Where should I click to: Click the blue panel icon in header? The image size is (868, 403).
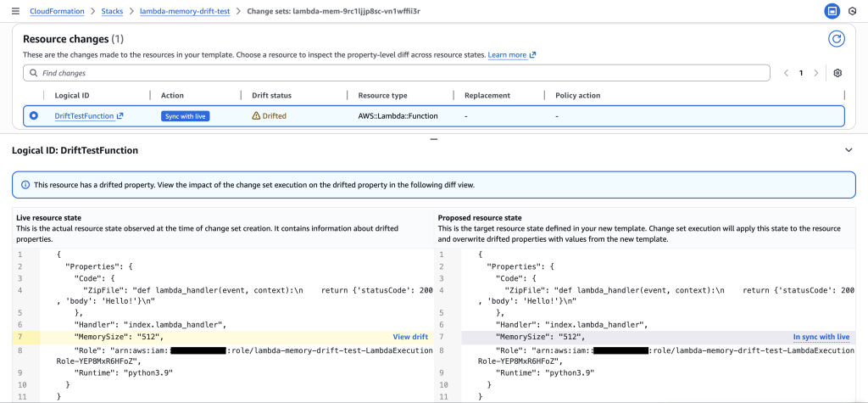pos(832,11)
